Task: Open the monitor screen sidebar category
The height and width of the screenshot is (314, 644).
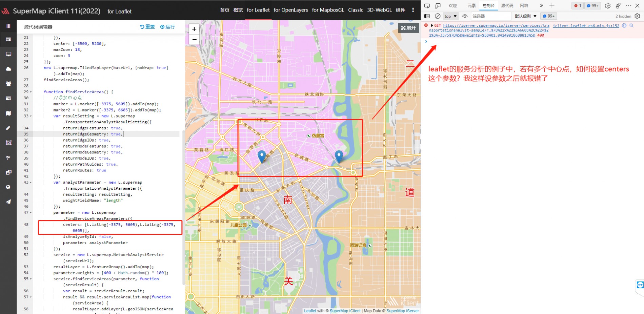Action: [8, 54]
